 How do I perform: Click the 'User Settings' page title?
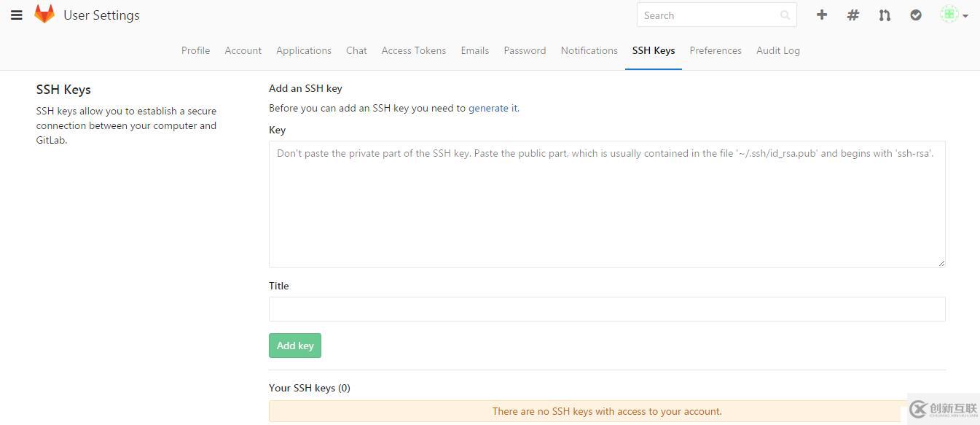pyautogui.click(x=101, y=15)
